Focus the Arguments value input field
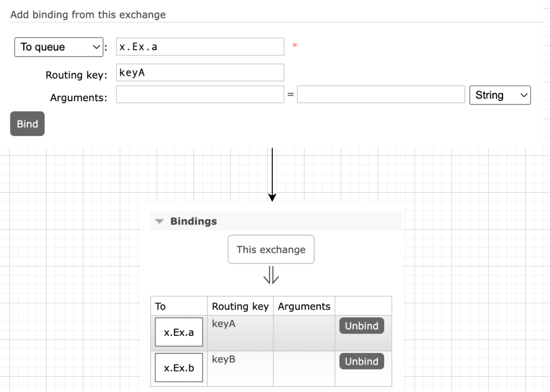550x392 pixels. [x=381, y=95]
